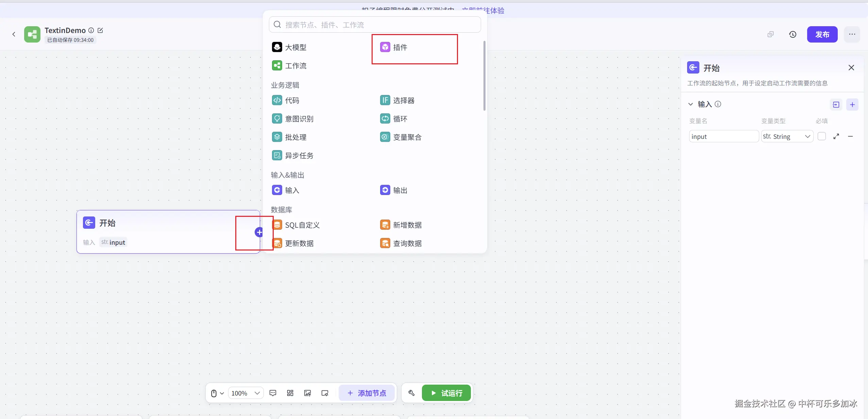Add a new input variable with the plus icon

coord(852,104)
